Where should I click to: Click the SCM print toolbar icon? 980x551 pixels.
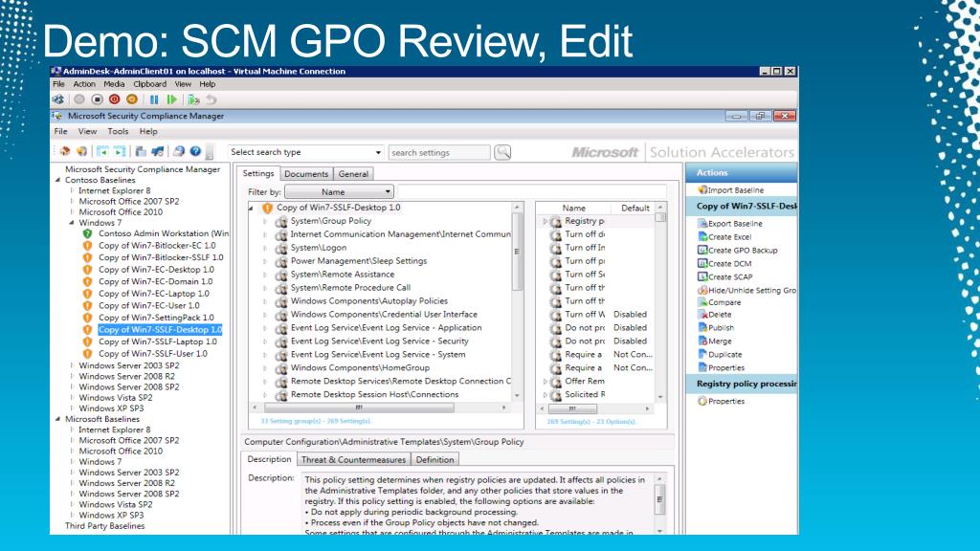[x=179, y=151]
